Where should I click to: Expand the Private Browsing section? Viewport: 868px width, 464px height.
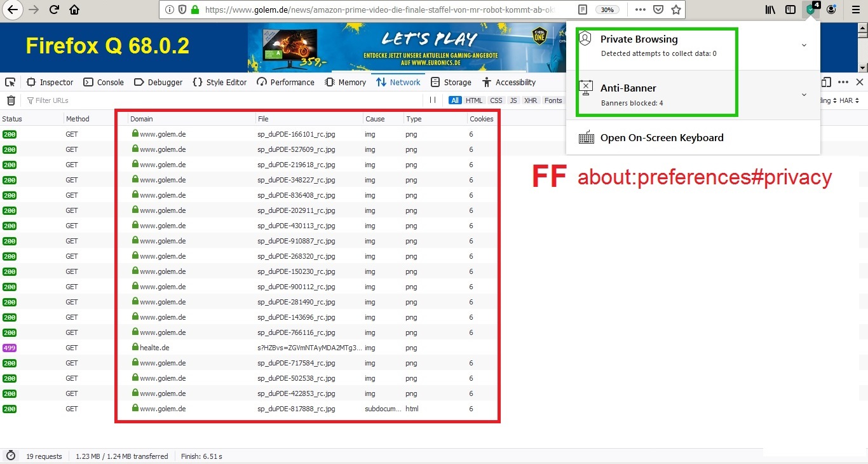[x=804, y=45]
